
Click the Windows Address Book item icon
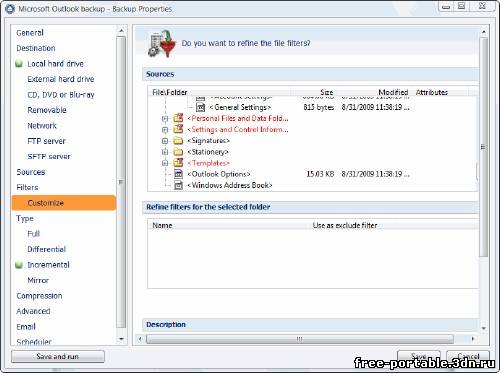point(179,185)
